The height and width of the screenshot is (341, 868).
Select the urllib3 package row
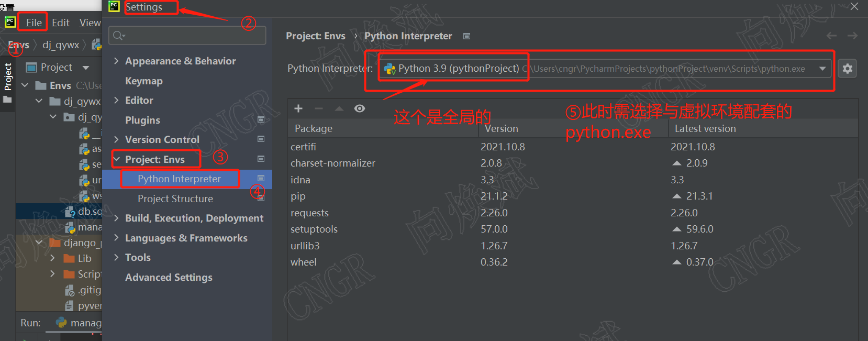coord(573,246)
